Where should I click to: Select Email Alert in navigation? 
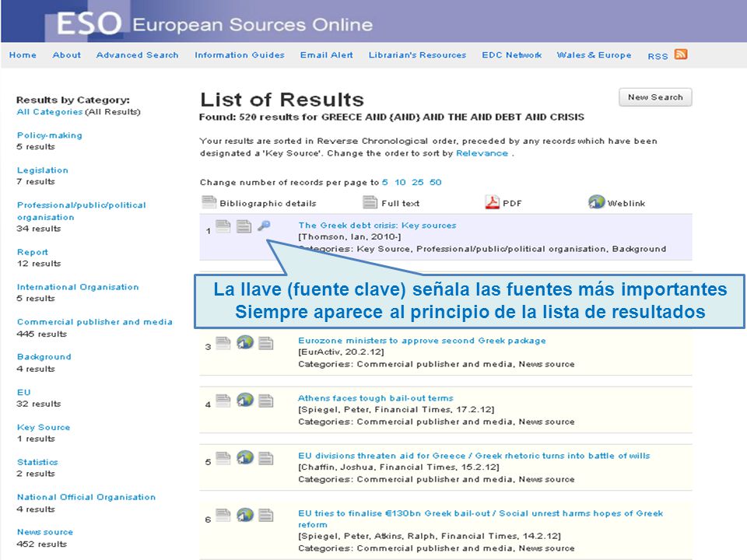coord(327,55)
